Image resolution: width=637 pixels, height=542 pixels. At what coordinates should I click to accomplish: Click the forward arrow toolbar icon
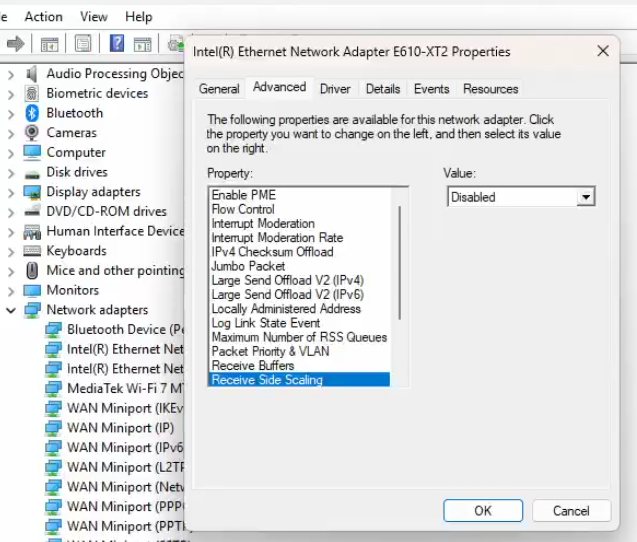(x=15, y=43)
